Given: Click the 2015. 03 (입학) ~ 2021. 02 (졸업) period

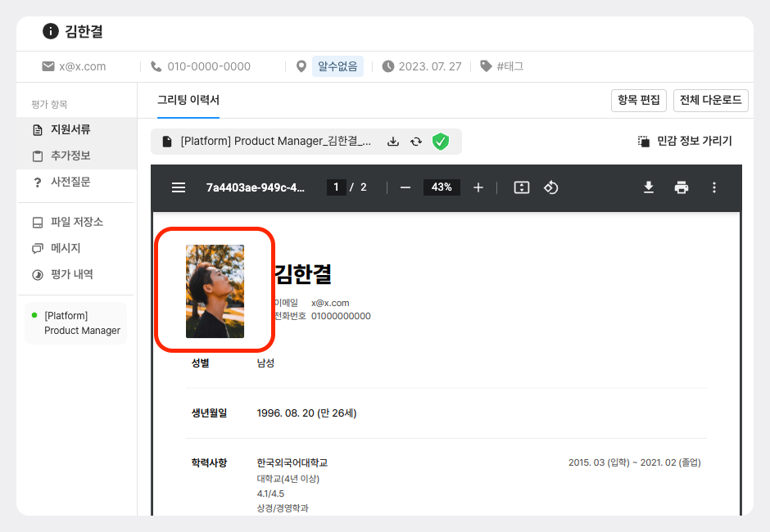Looking at the screenshot, I should 635,462.
